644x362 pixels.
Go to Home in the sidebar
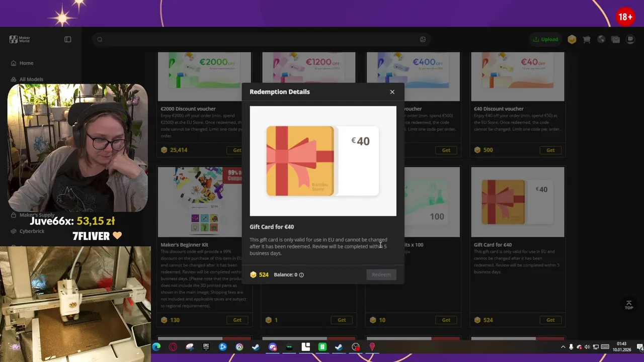click(26, 63)
